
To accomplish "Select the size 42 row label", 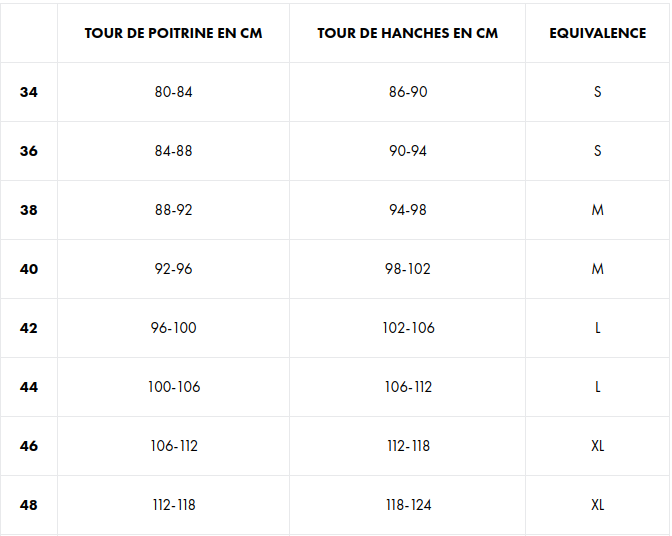I will tap(29, 328).
